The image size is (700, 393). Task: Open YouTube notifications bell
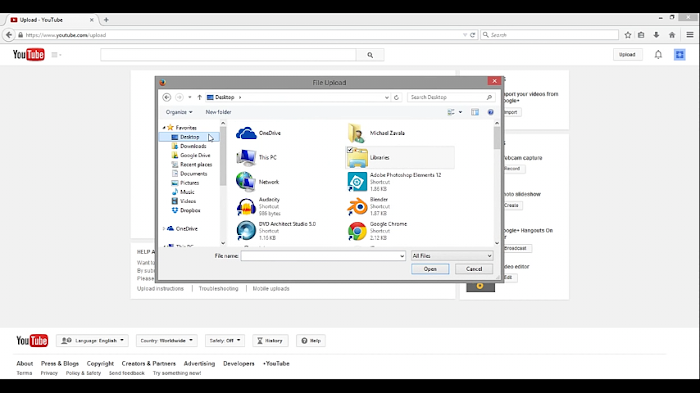[x=658, y=54]
